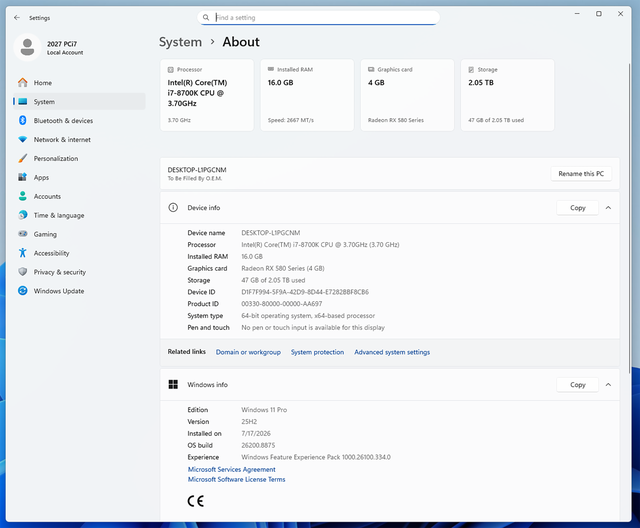Viewport: 640px width, 528px height.
Task: Copy the Windows info details
Action: [578, 385]
